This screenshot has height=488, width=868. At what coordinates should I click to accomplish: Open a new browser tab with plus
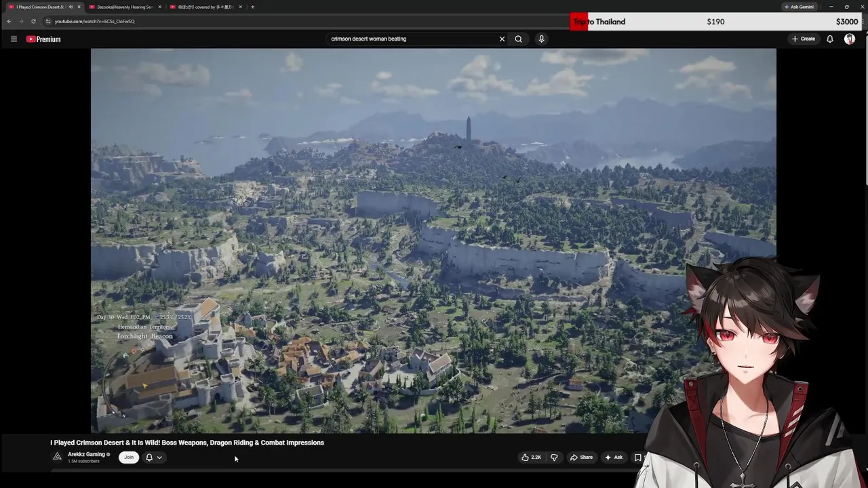click(x=252, y=7)
